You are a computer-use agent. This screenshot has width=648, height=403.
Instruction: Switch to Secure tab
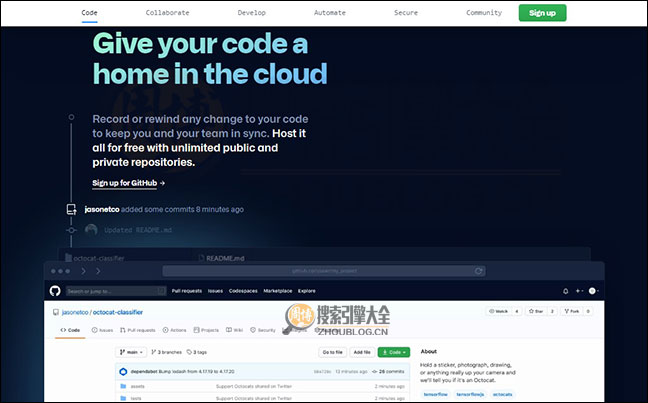click(406, 13)
